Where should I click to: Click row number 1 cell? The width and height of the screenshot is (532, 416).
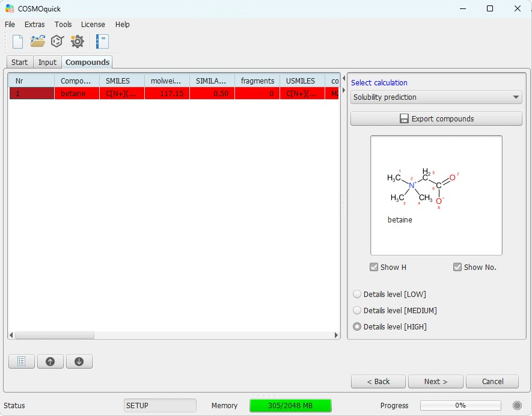(x=31, y=93)
